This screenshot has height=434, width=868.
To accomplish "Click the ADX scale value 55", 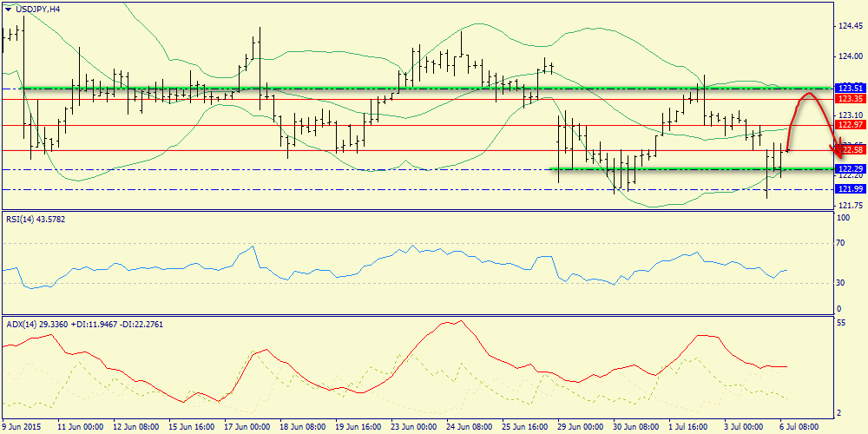I will click(x=839, y=323).
